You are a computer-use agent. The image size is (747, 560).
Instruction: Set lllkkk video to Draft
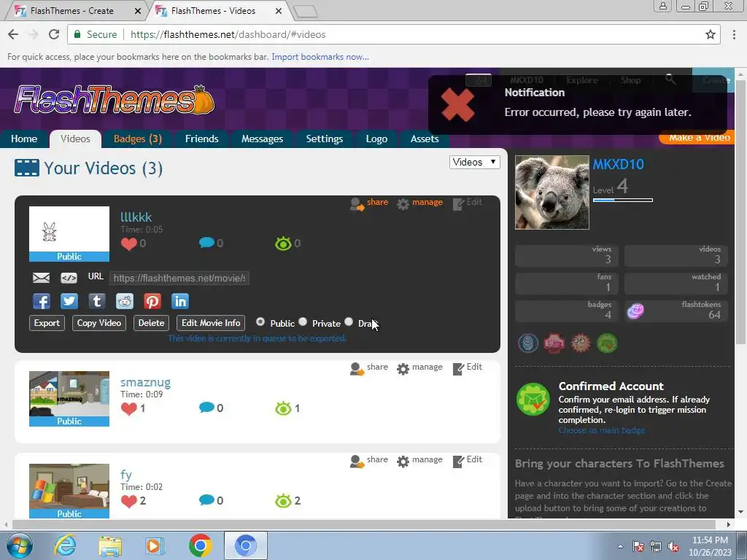(349, 322)
